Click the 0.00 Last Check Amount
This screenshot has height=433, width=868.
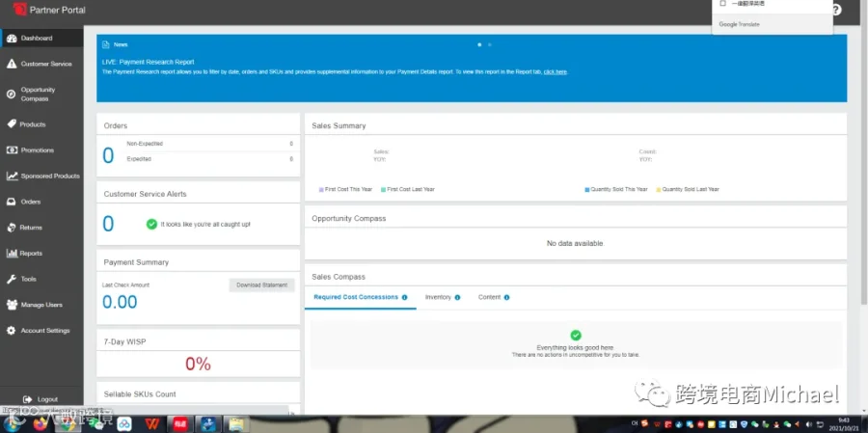(121, 302)
